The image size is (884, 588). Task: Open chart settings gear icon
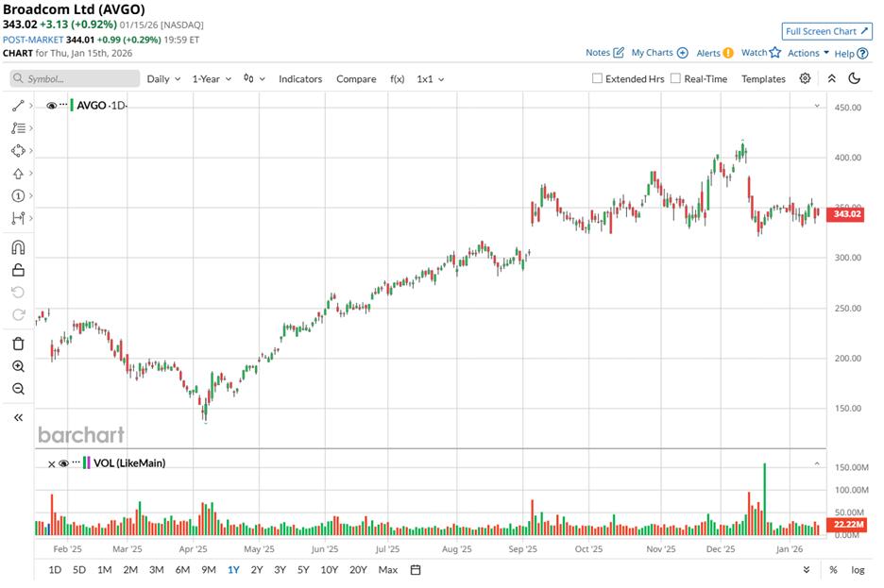coord(805,79)
